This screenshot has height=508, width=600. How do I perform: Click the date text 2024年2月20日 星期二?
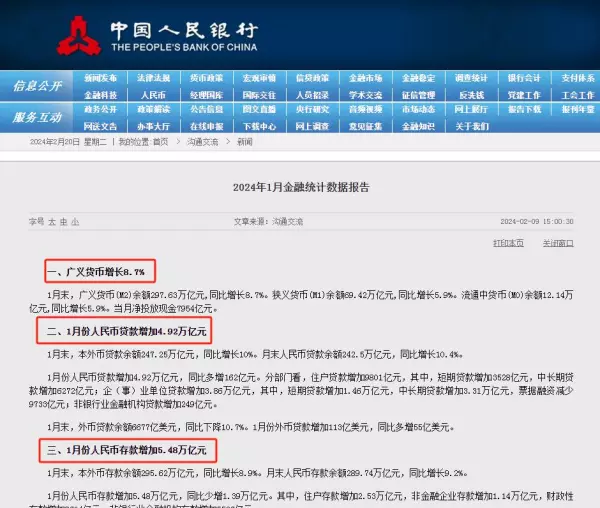coord(68,142)
